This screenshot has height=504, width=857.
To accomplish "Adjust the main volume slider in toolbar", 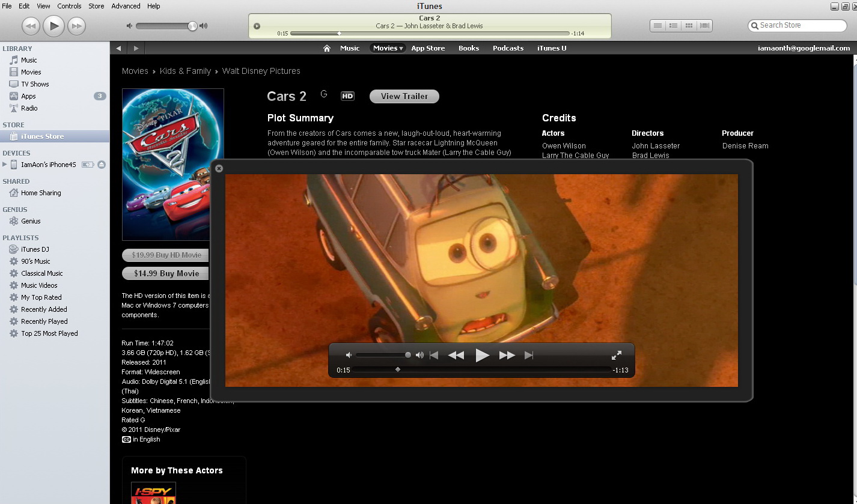I will pos(192,26).
